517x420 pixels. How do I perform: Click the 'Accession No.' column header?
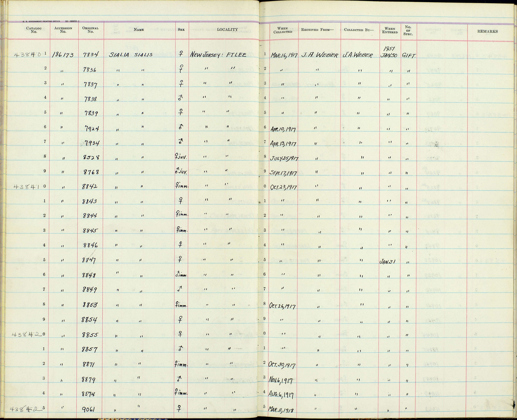point(63,30)
